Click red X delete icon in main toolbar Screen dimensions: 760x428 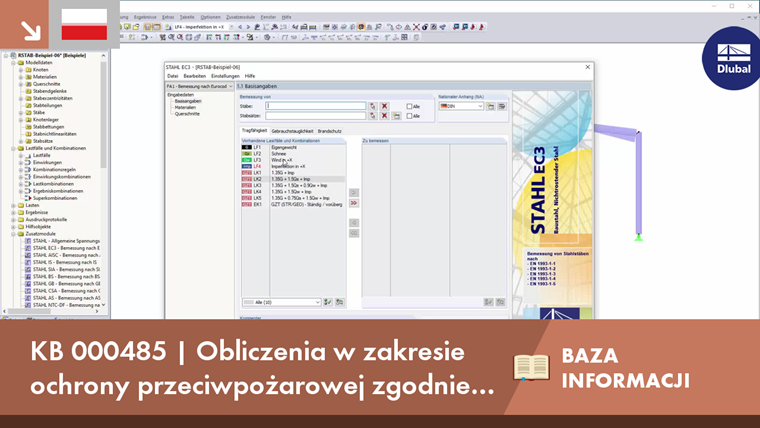point(416,27)
